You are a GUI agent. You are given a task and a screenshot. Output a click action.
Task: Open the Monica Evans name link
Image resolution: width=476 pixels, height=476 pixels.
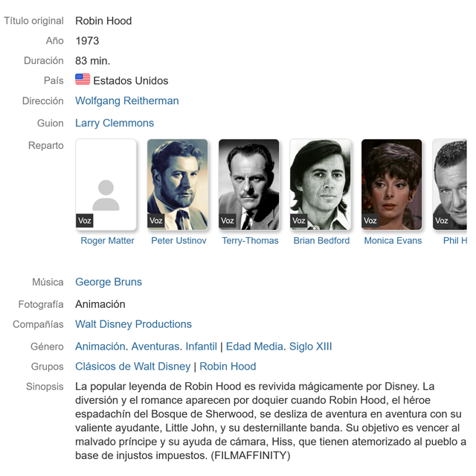coord(393,240)
